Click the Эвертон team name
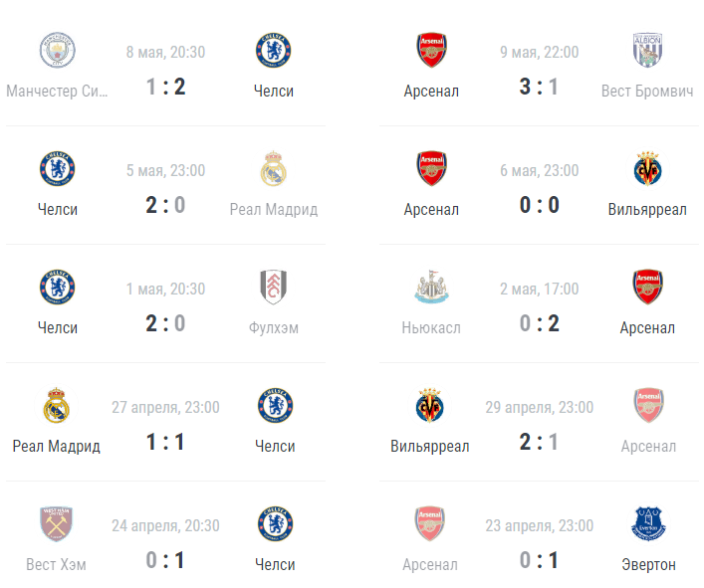The image size is (704, 588). coord(648,565)
